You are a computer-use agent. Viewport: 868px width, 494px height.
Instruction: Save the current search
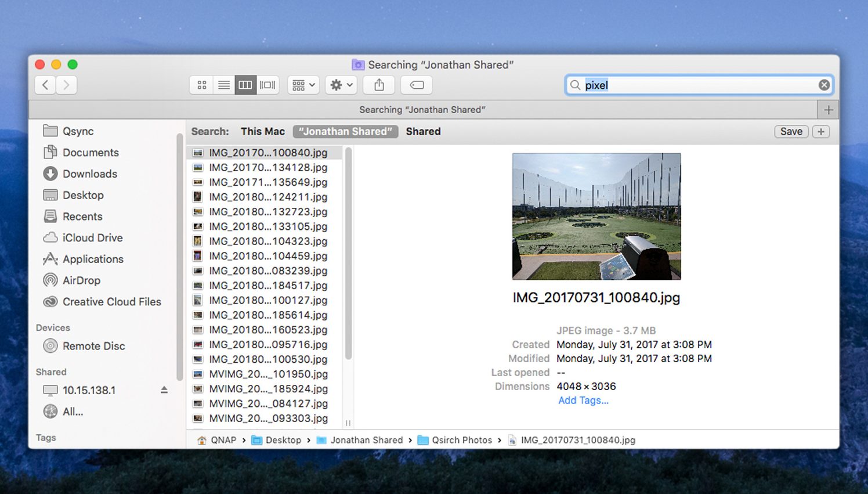(791, 132)
